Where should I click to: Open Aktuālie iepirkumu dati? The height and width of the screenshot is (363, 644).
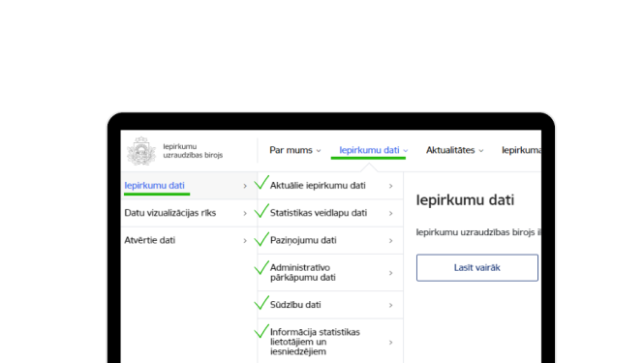[x=318, y=186]
